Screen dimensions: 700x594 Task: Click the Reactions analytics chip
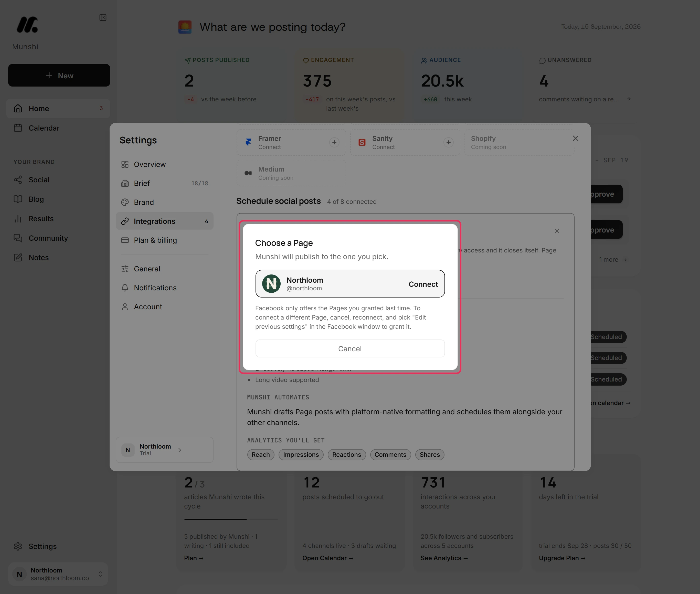[346, 455]
